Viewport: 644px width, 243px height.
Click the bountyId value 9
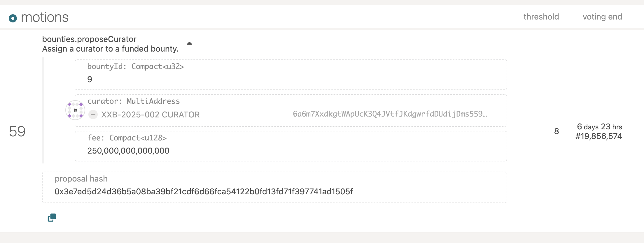(x=90, y=79)
